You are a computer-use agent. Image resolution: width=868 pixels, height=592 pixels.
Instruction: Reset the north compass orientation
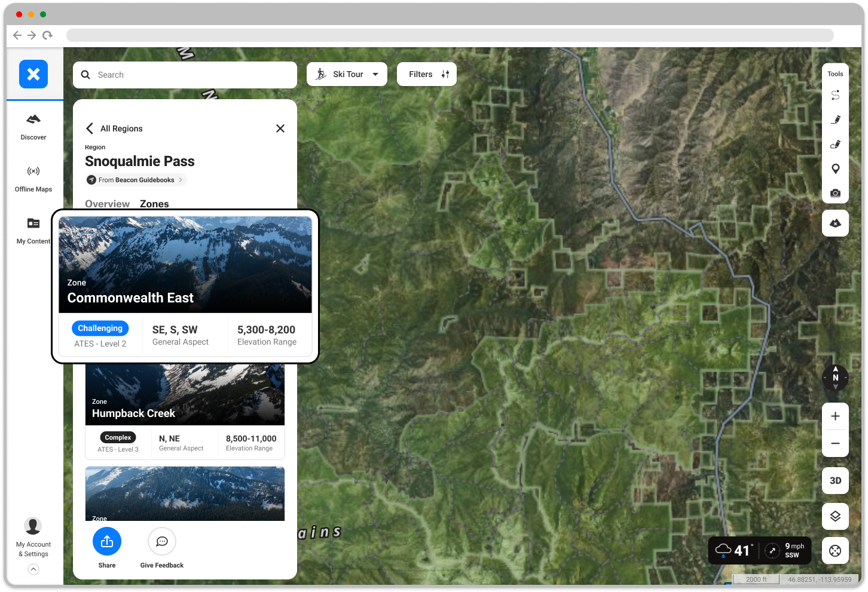click(836, 378)
